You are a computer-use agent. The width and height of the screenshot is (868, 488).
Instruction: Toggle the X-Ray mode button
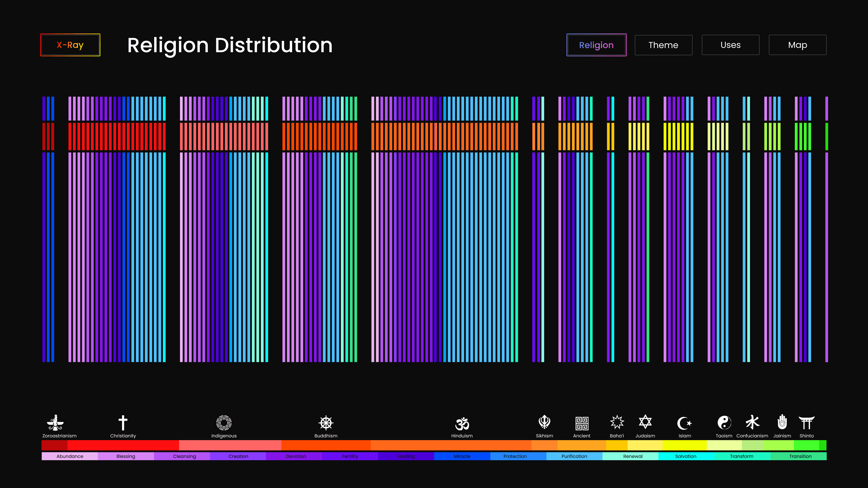click(x=70, y=45)
